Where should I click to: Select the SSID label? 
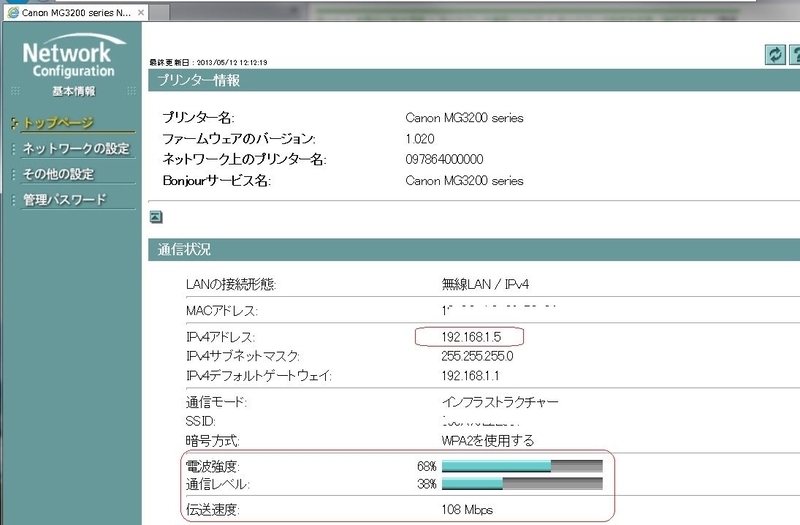pyautogui.click(x=201, y=421)
